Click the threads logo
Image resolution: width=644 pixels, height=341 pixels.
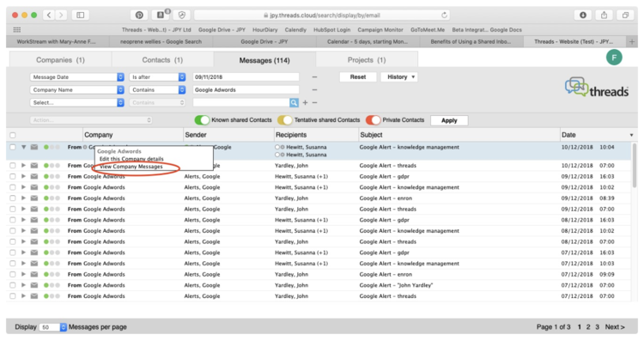(x=597, y=87)
